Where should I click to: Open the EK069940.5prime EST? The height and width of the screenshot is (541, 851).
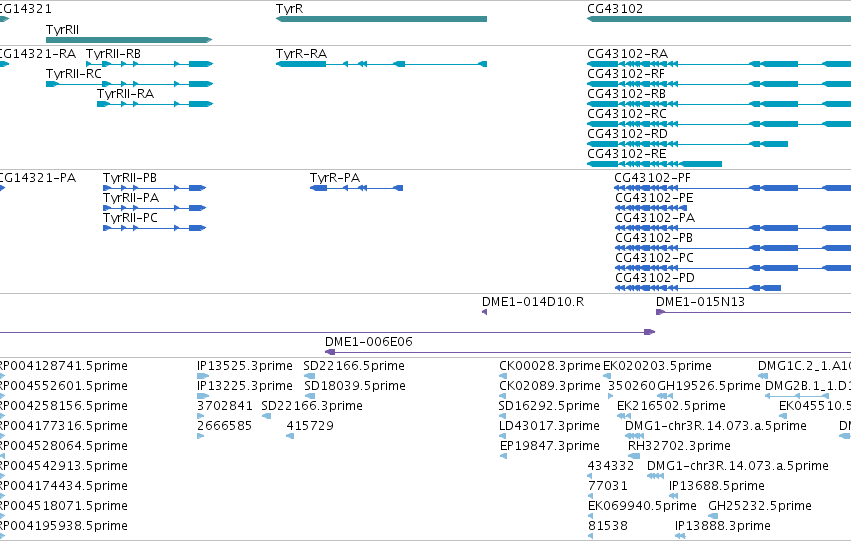pyautogui.click(x=591, y=516)
